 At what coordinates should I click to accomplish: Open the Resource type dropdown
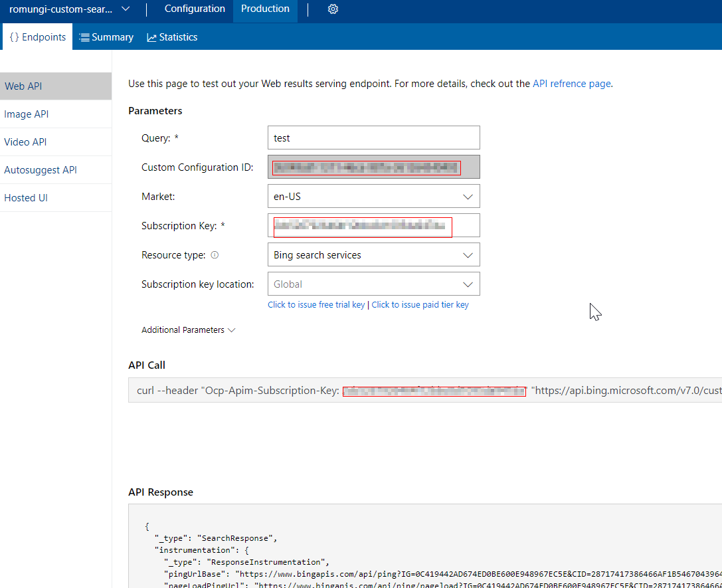pos(373,255)
